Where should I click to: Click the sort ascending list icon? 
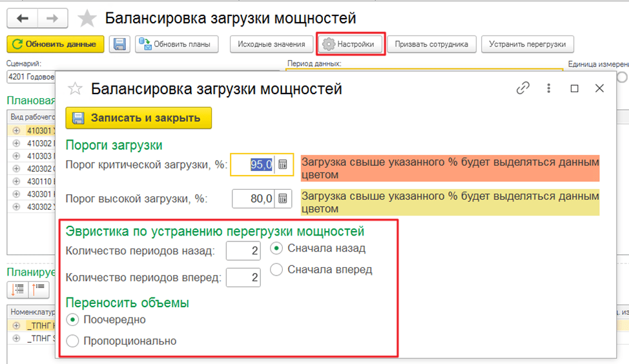coord(39,289)
